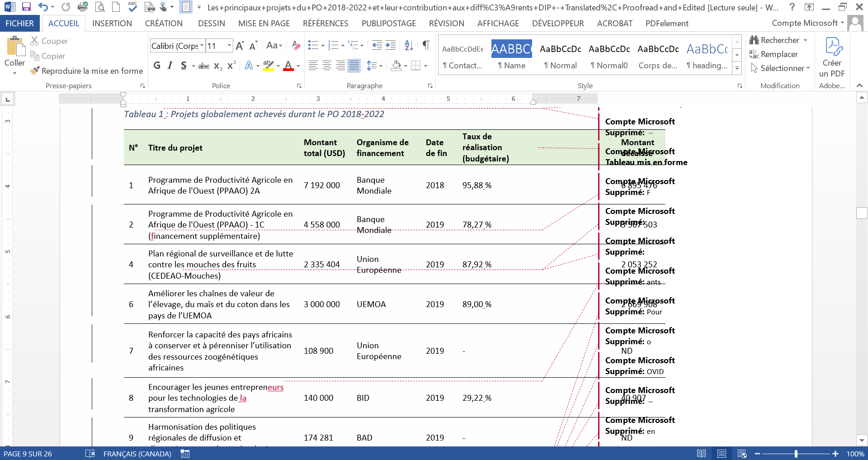Click bullet list icon
This screenshot has width=868, height=460.
(313, 45)
